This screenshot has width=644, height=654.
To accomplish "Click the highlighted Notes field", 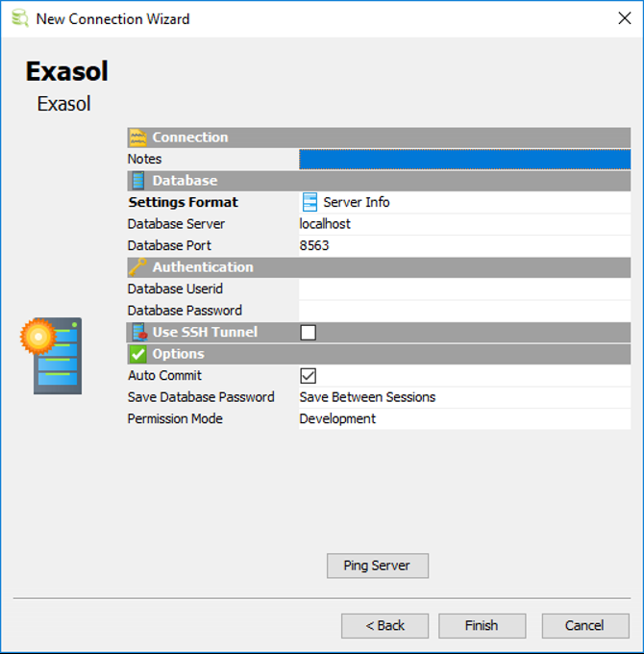I will pos(464,159).
